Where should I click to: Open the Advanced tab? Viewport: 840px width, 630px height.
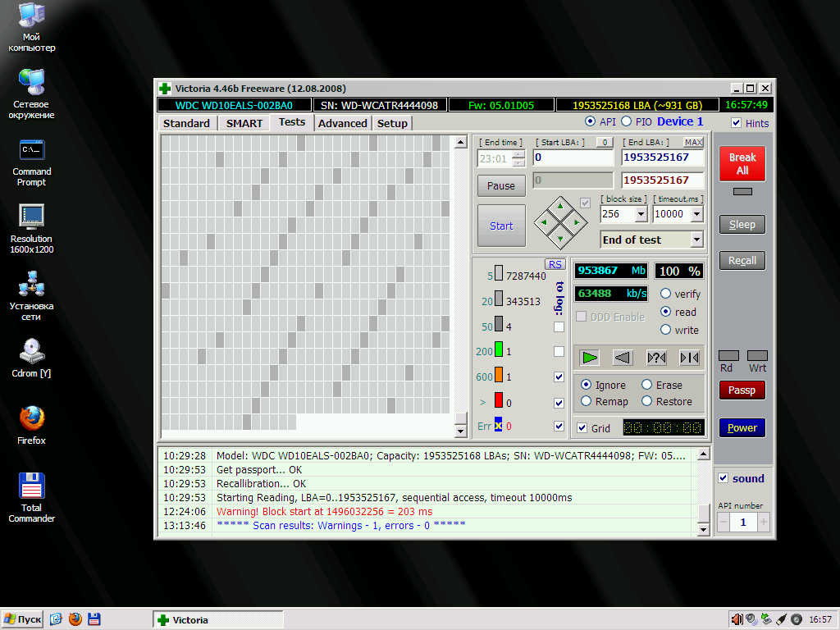[342, 123]
